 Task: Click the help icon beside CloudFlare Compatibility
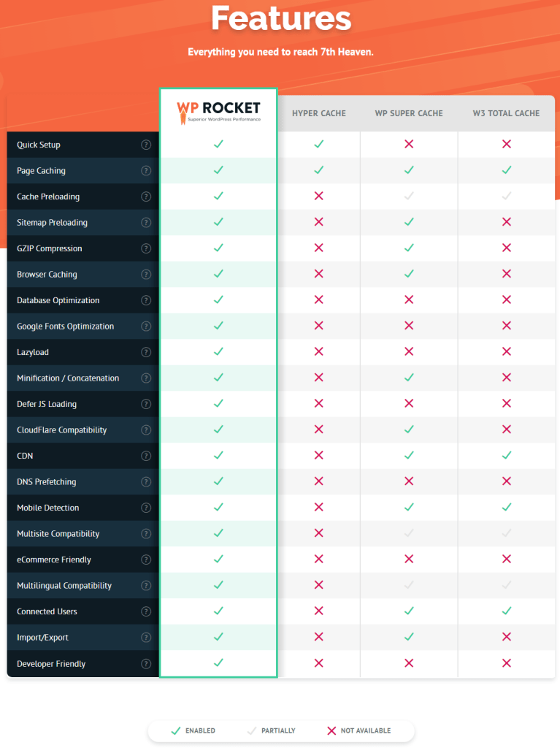146,430
